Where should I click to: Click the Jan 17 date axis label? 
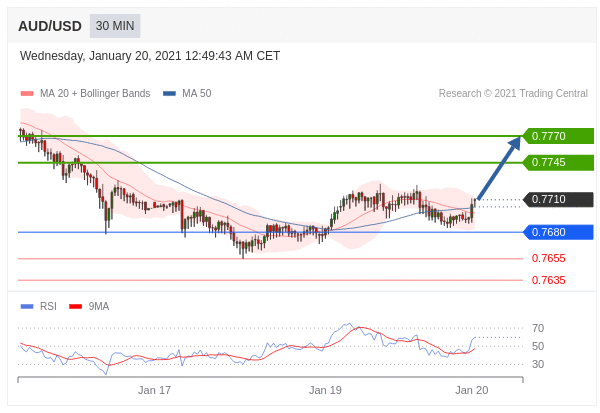pyautogui.click(x=154, y=390)
